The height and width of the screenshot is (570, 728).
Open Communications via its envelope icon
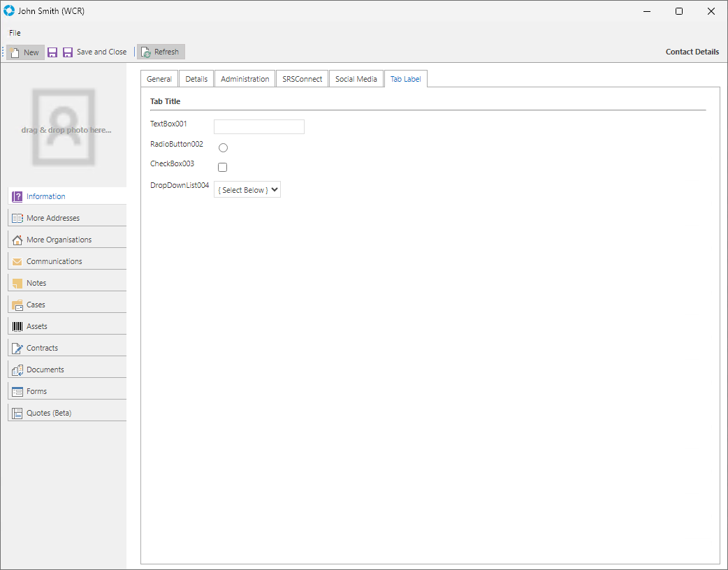coord(17,261)
